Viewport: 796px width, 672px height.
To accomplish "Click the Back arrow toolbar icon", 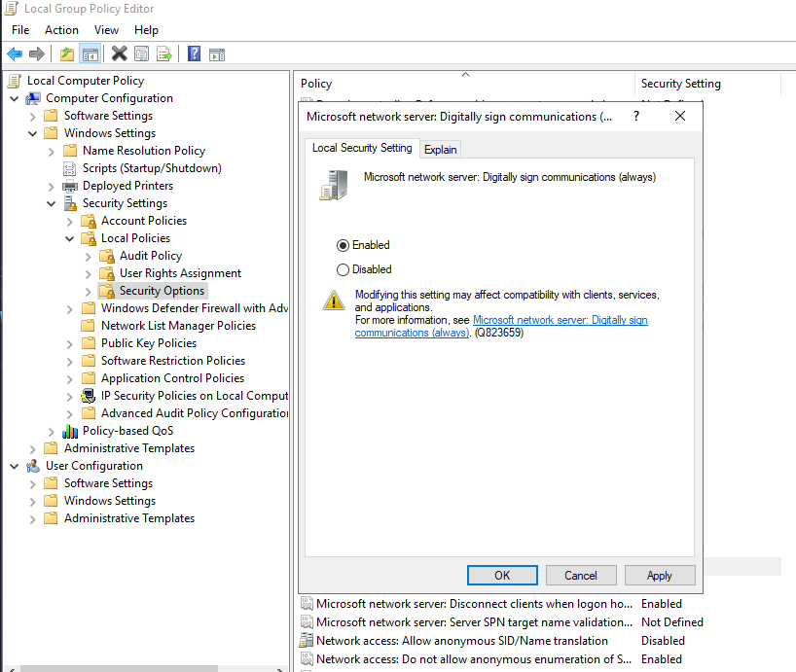I will coord(15,53).
